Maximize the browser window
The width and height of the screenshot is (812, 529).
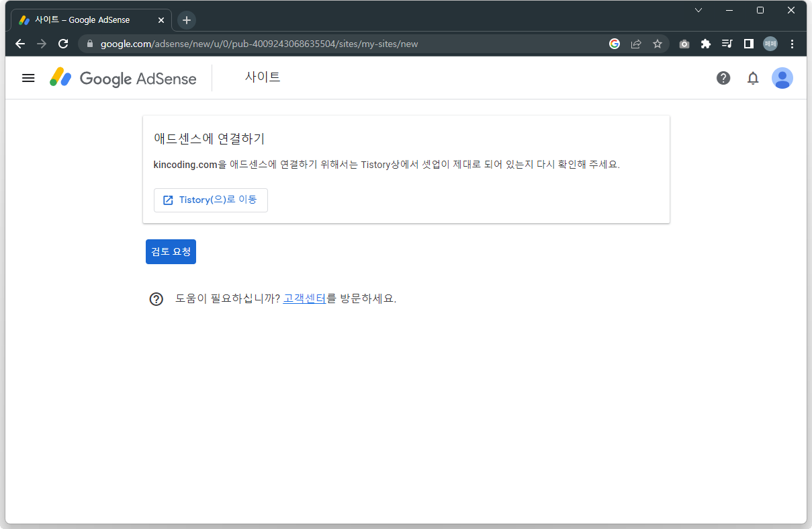pos(760,10)
